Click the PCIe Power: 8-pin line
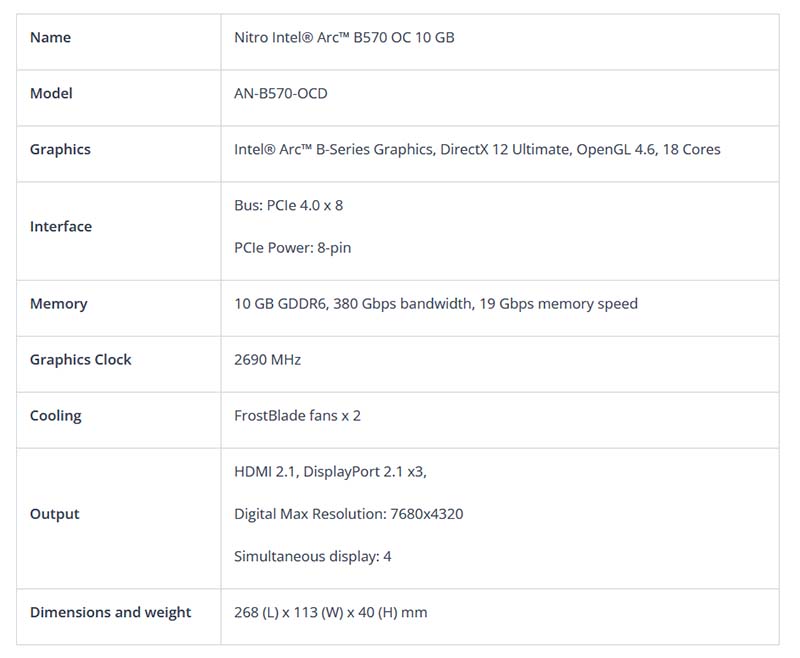The width and height of the screenshot is (800, 658). [x=293, y=248]
